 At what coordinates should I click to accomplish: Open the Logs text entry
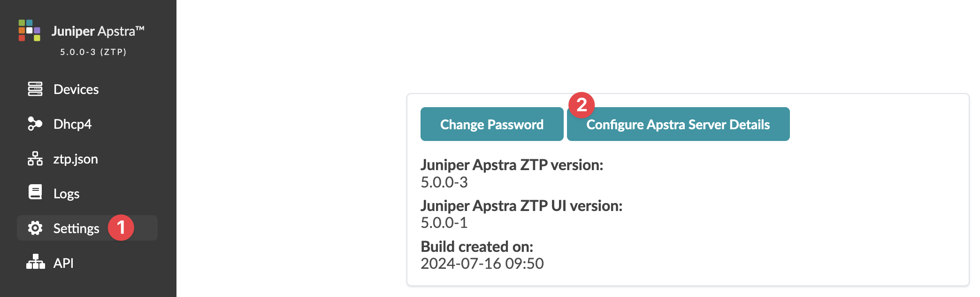(x=66, y=194)
